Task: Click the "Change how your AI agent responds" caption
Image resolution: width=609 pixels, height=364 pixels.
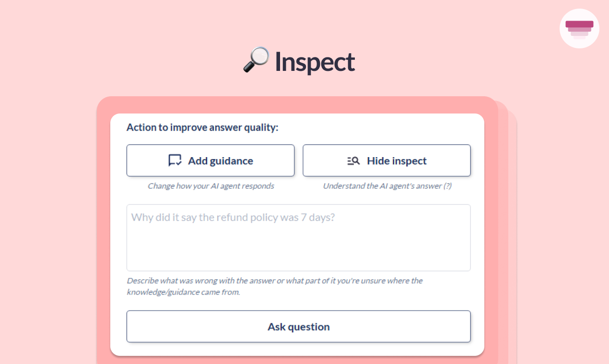Action: tap(211, 186)
